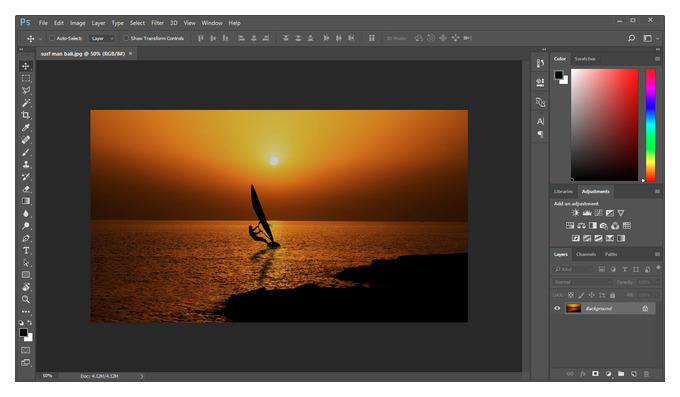Viewport: 680px width, 397px height.
Task: Toggle lock all for layer
Action: 612,295
